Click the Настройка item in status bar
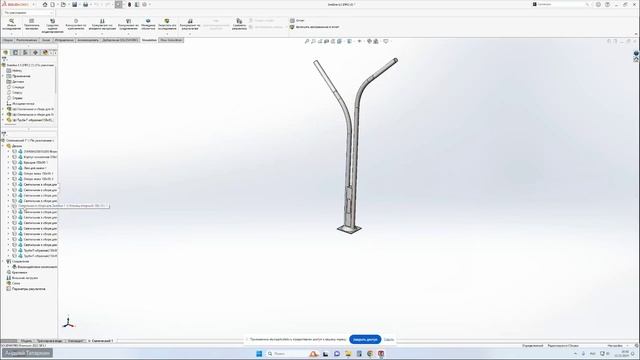Image resolution: width=640 pixels, height=360 pixels. pos(615,346)
